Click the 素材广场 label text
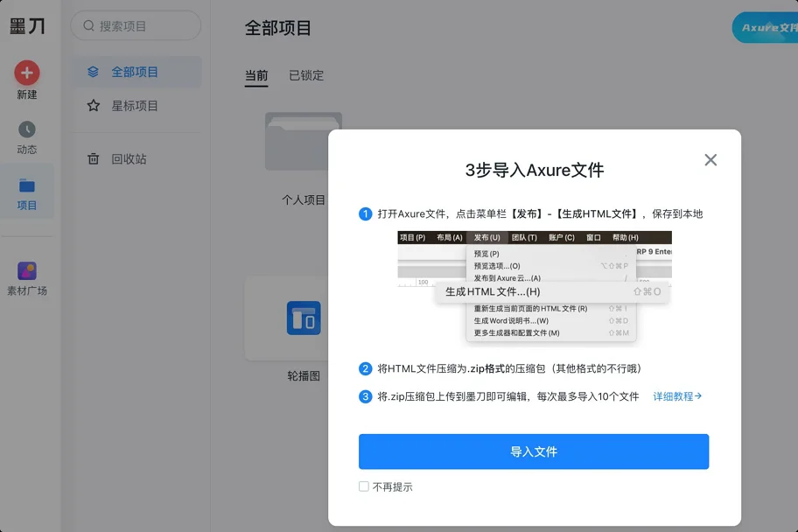Viewport: 798px width, 532px height. (27, 290)
